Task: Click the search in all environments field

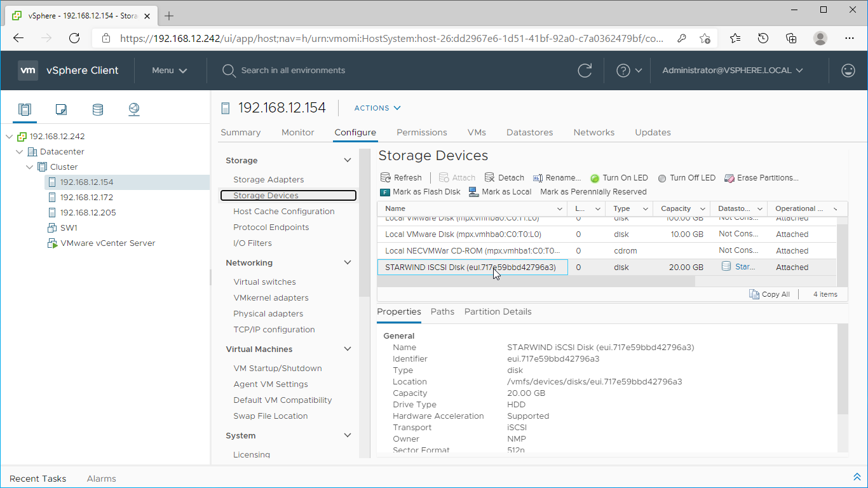Action: [x=293, y=71]
